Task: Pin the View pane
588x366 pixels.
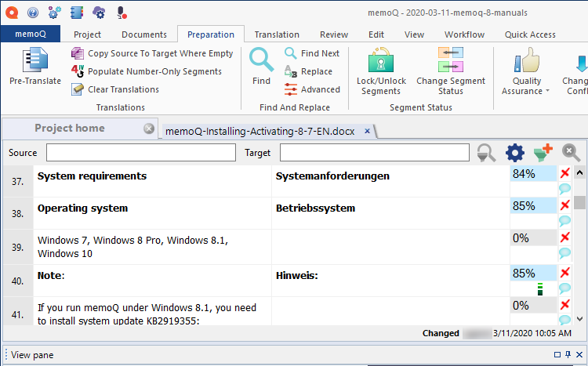Action: tap(568, 354)
